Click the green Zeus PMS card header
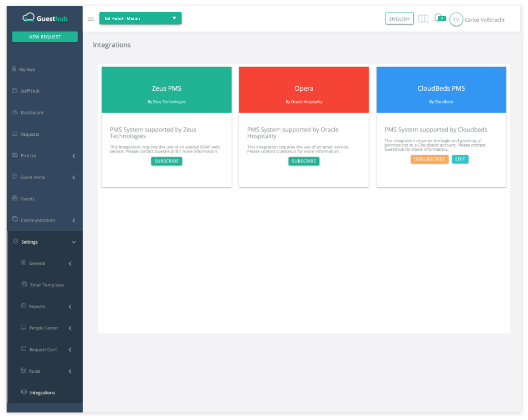Image resolution: width=528 pixels, height=420 pixels. tap(167, 90)
